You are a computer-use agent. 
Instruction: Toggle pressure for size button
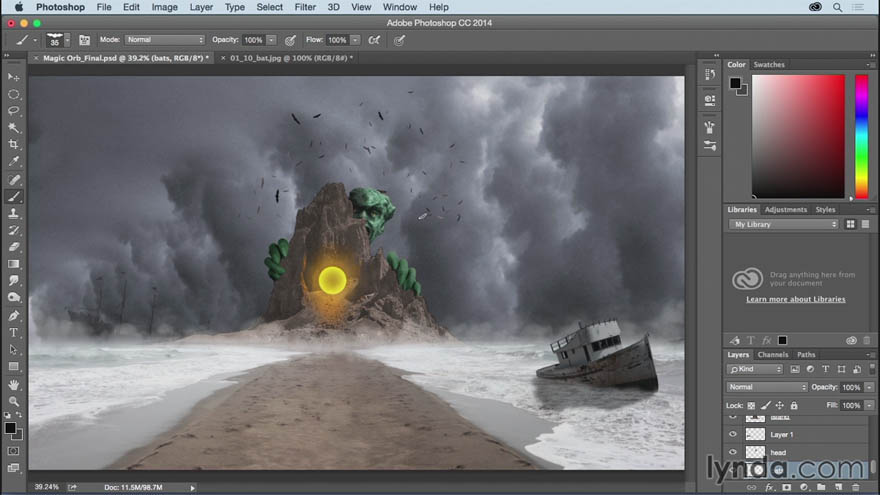click(x=399, y=40)
